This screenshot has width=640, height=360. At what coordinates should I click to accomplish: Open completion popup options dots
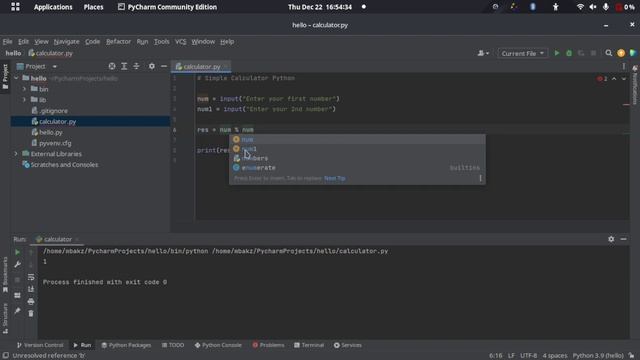480,178
